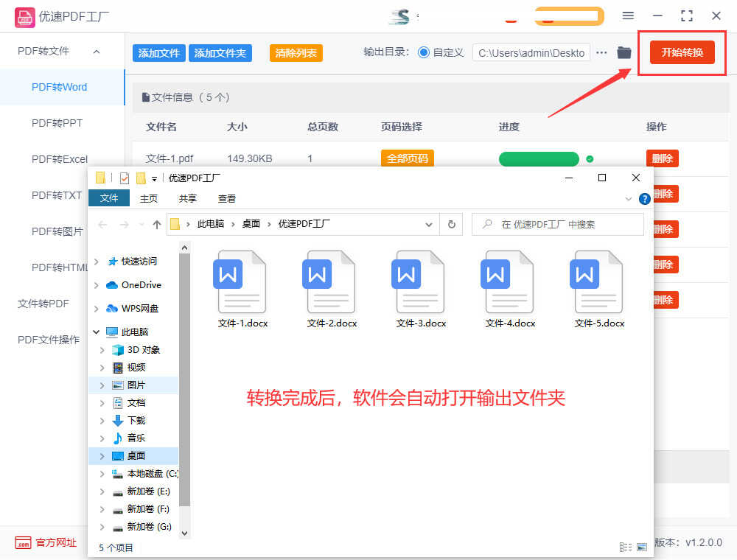
Task: Select 下载 folder in the tree
Action: 136,421
